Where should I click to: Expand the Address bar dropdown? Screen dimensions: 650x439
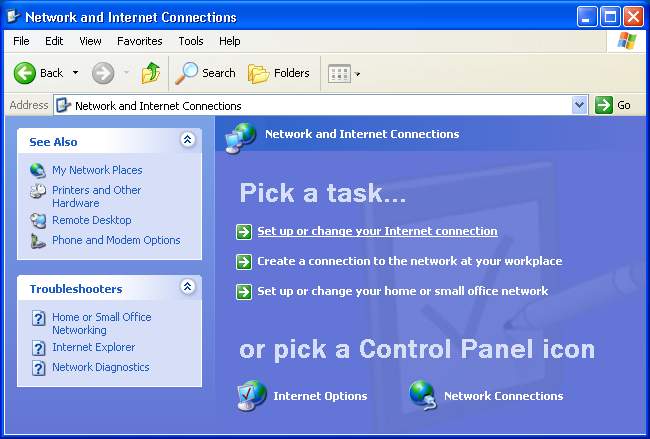coord(579,105)
